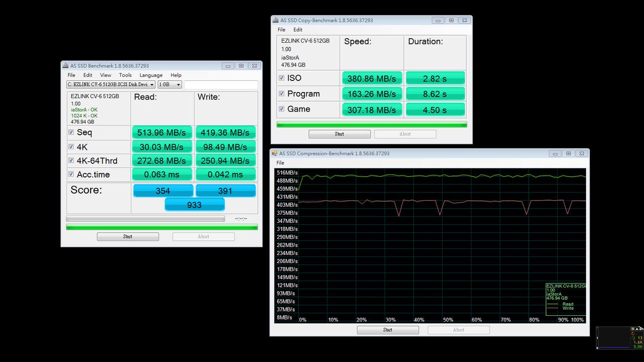Click the 4K read value 30.03 MB/s

162,147
